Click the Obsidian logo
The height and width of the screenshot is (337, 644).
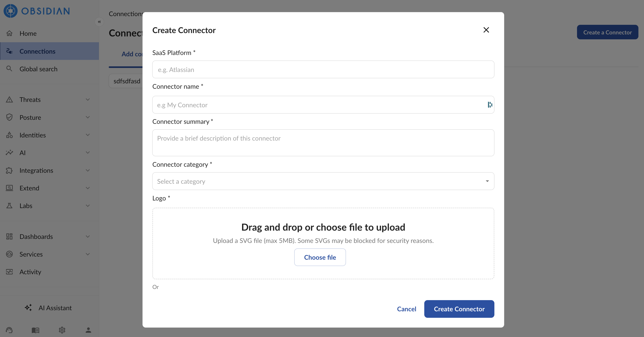tap(37, 11)
